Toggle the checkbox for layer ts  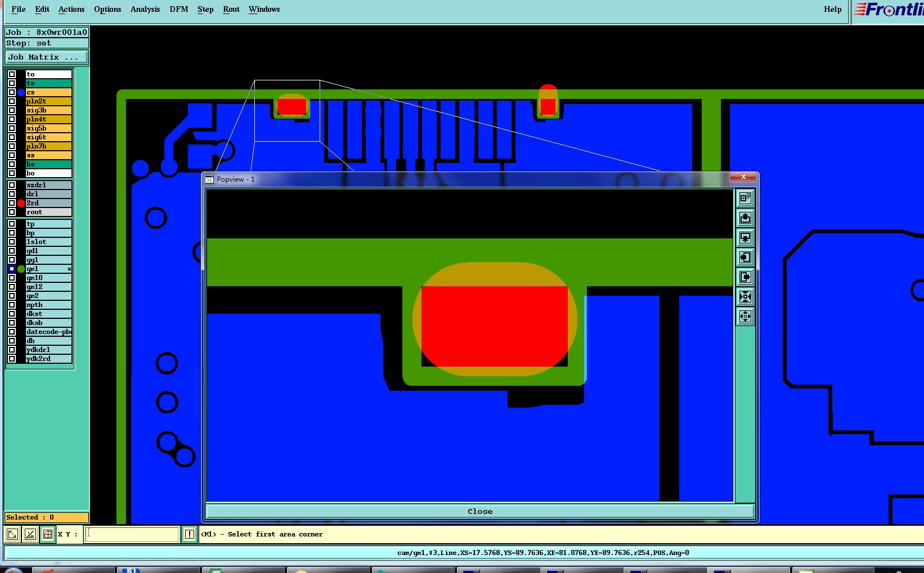point(11,83)
